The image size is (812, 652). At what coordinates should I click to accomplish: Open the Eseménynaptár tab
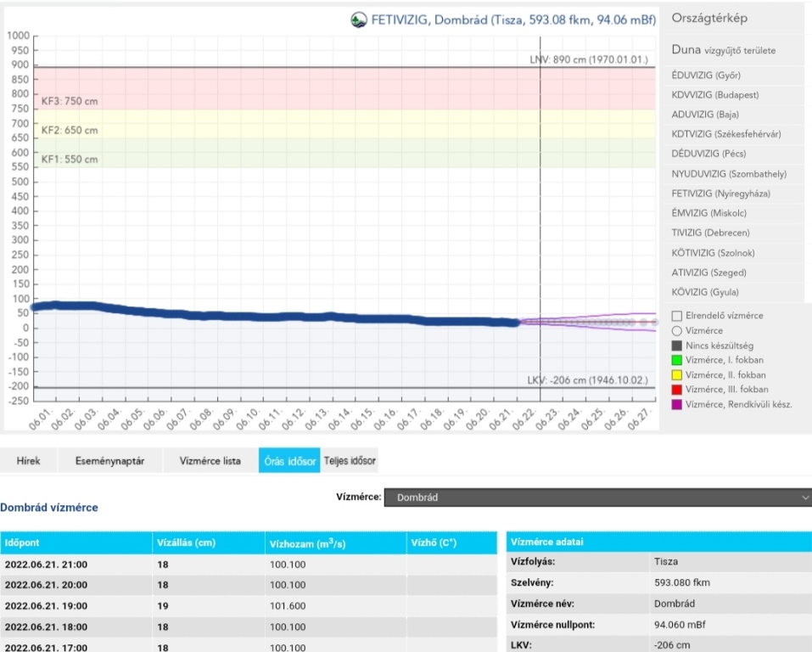(109, 461)
